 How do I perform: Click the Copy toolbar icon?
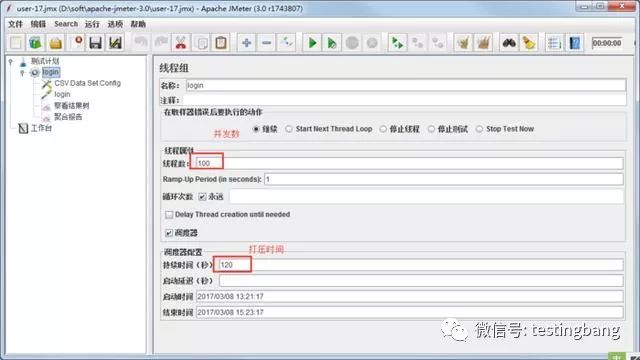pyautogui.click(x=202, y=43)
